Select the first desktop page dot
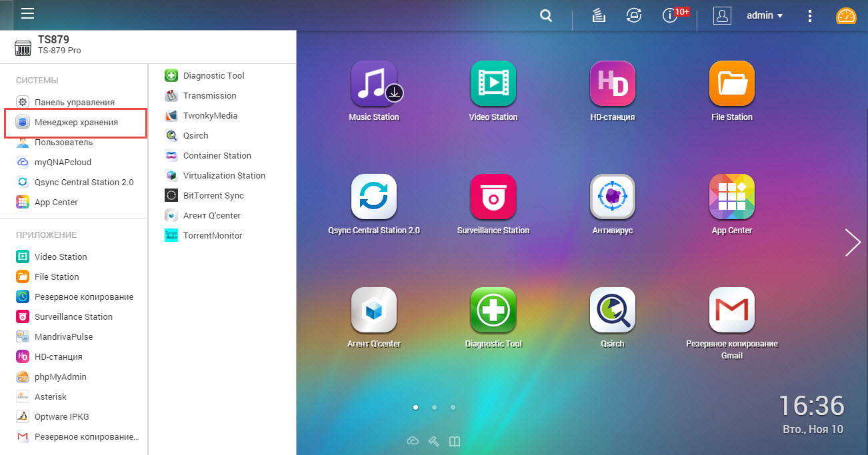Screen dimensions: 868x455 (x=415, y=406)
